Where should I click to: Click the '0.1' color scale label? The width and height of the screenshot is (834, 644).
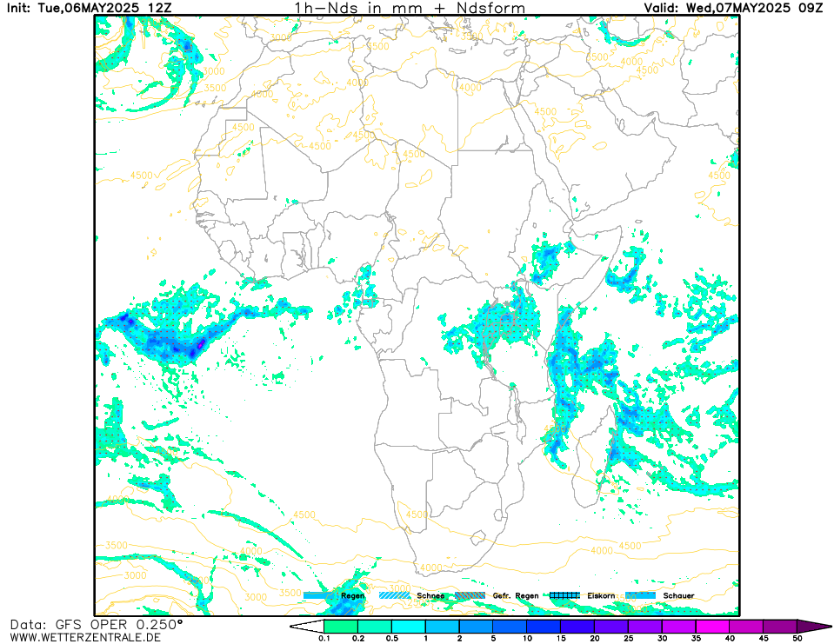click(x=324, y=639)
